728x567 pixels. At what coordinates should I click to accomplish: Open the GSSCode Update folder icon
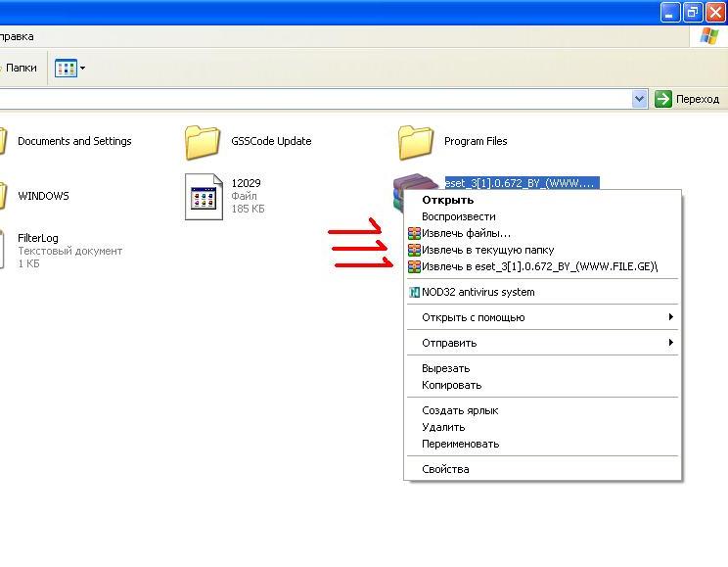point(203,142)
